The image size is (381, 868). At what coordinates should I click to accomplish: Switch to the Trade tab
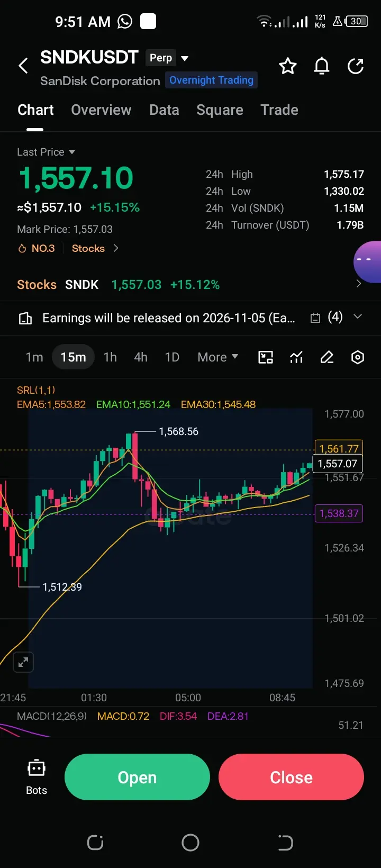coord(279,110)
